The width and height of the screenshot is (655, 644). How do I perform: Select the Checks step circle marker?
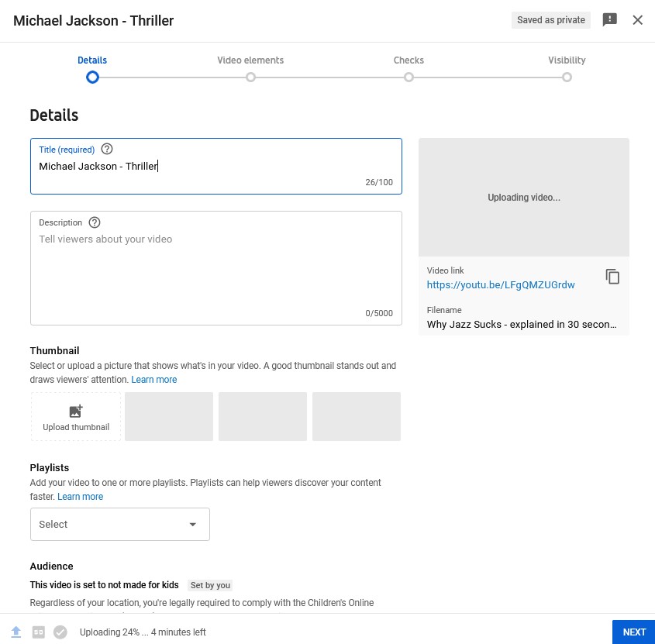point(409,77)
